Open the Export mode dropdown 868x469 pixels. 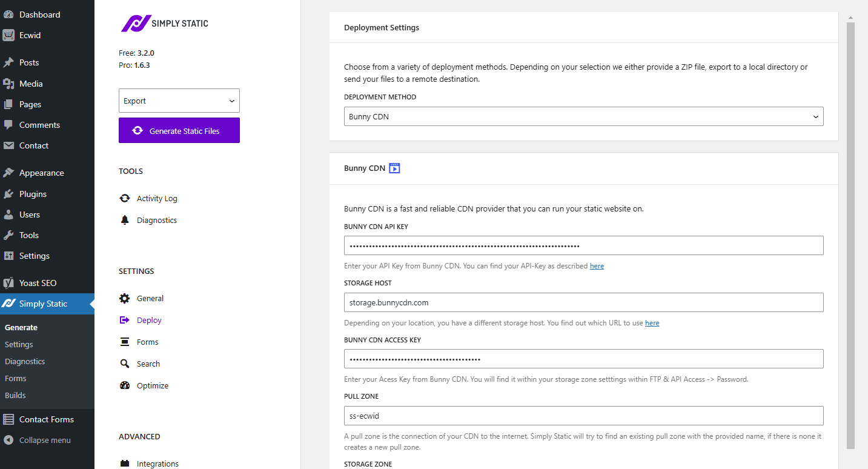point(179,100)
